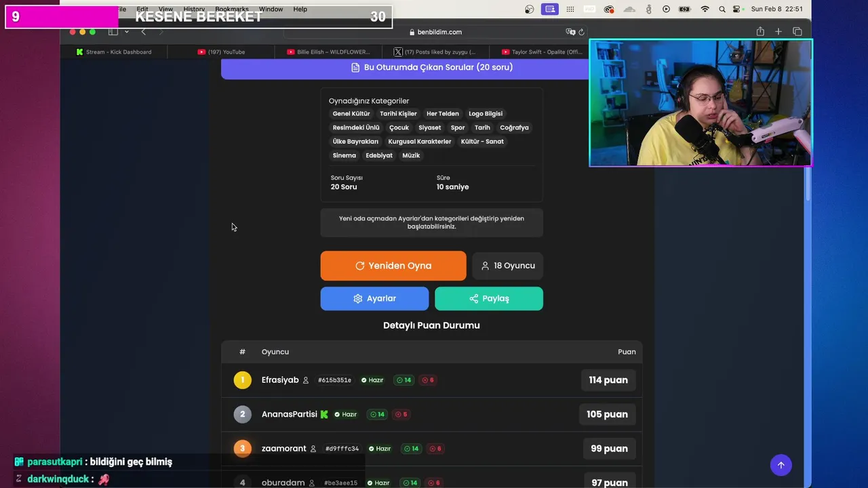Click the Tarihi Kişiler category tag
This screenshot has height=488, width=868.
(398, 114)
